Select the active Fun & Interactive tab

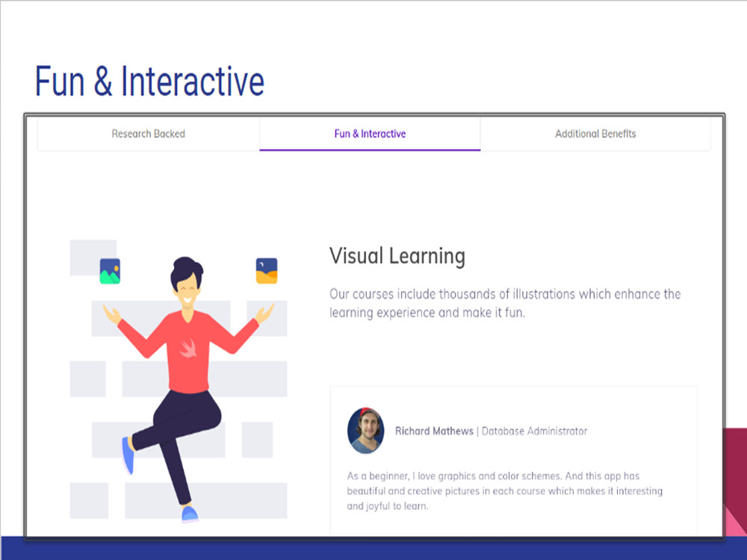coord(369,134)
